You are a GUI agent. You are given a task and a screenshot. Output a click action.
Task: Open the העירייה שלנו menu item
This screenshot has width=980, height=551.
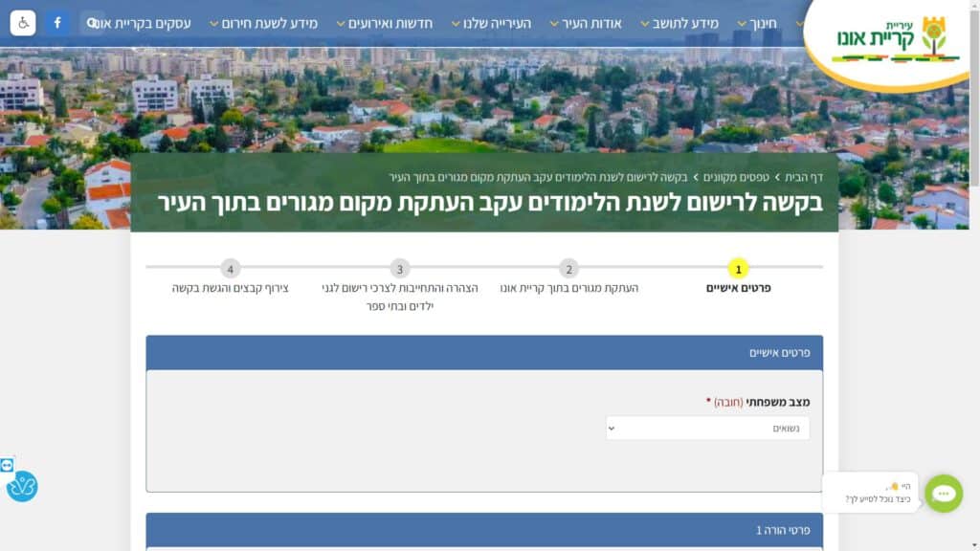(497, 23)
